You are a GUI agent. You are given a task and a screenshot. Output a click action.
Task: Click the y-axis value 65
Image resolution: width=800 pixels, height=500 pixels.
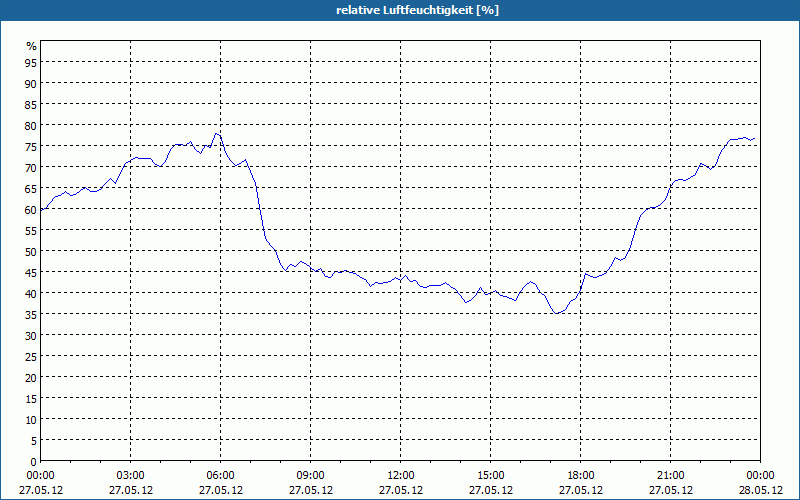pyautogui.click(x=31, y=188)
